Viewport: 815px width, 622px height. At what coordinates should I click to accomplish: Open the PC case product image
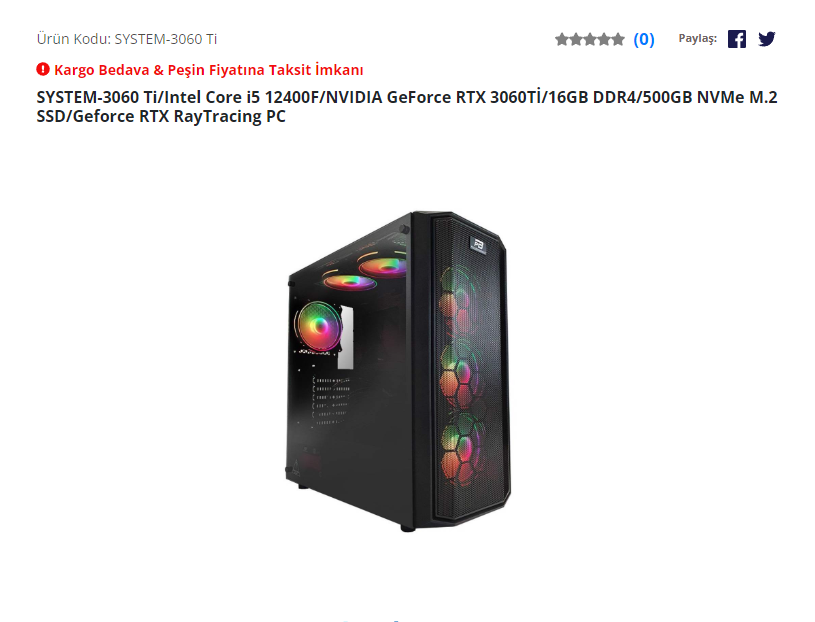click(398, 371)
